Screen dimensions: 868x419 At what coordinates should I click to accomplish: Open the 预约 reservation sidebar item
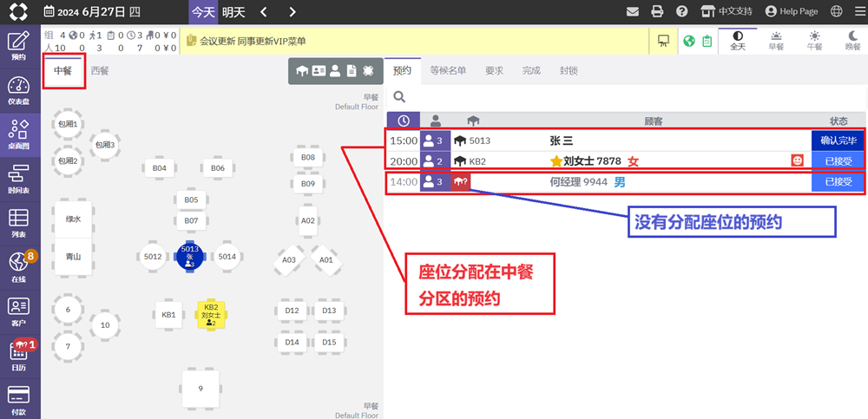20,47
